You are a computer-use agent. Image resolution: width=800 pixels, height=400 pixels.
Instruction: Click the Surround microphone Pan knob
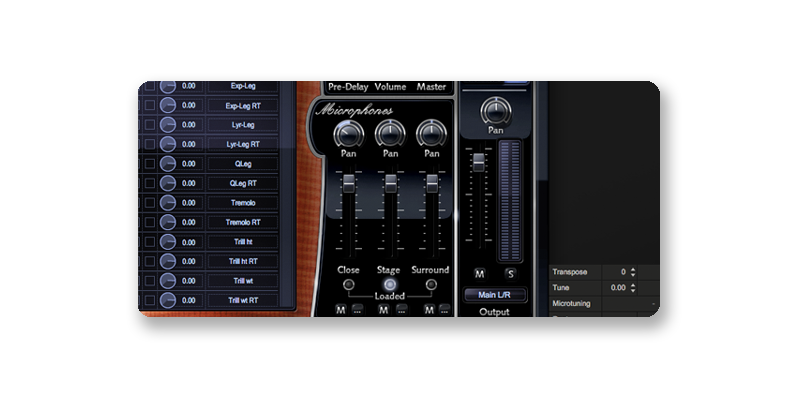(432, 132)
